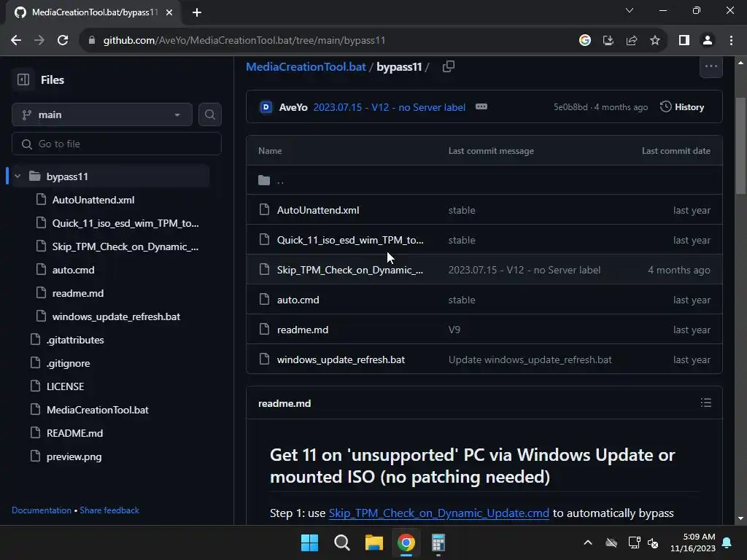Open windows_update_refresh.bat in file table

[341, 360]
